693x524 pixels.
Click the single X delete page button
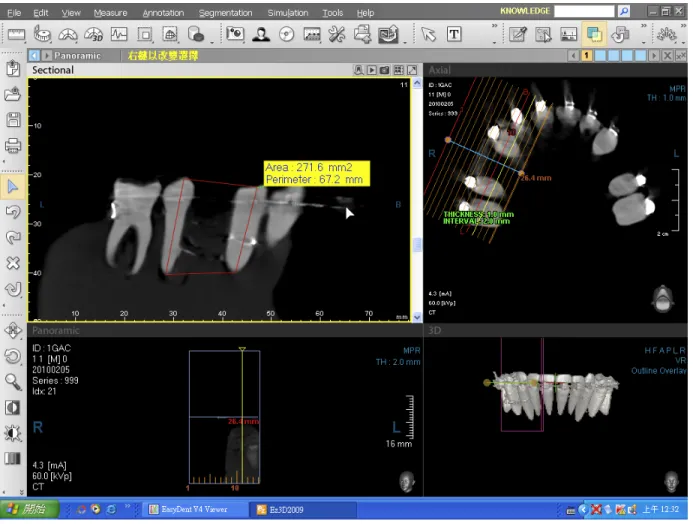click(x=668, y=56)
